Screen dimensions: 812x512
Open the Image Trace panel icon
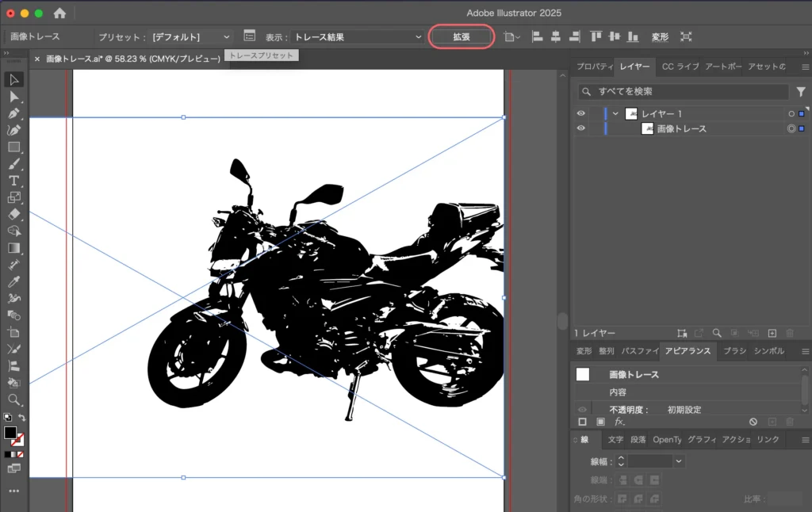(250, 36)
